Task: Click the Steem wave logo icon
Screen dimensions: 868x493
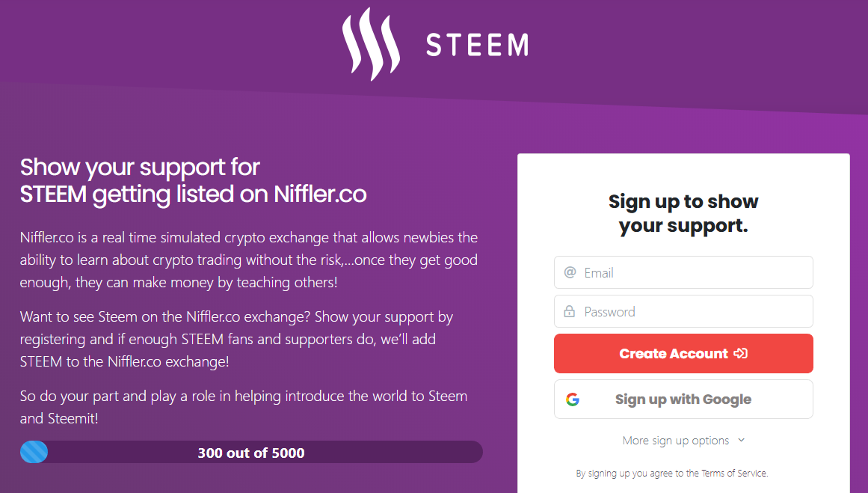Action: [370, 43]
